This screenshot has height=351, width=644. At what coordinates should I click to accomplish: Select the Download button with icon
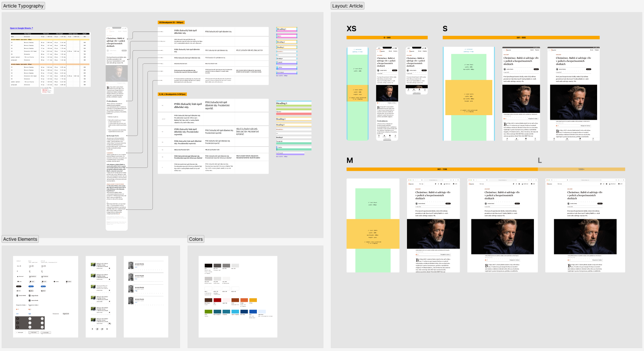point(20,277)
